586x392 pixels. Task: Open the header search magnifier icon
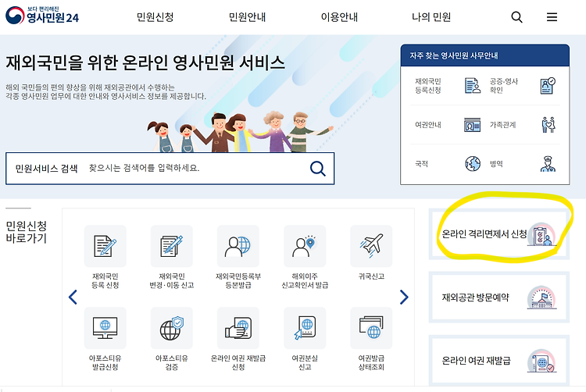[516, 17]
